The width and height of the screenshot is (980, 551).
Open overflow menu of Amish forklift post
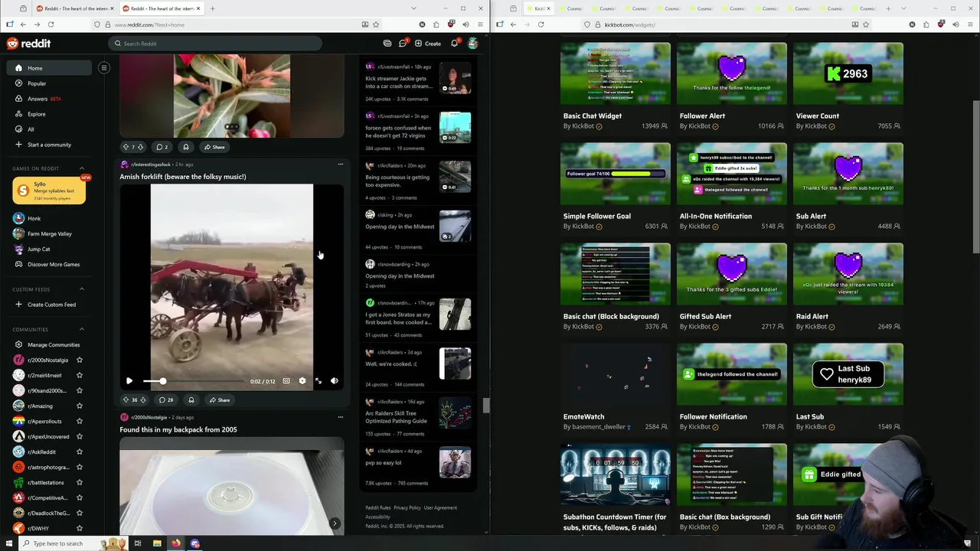tap(341, 164)
